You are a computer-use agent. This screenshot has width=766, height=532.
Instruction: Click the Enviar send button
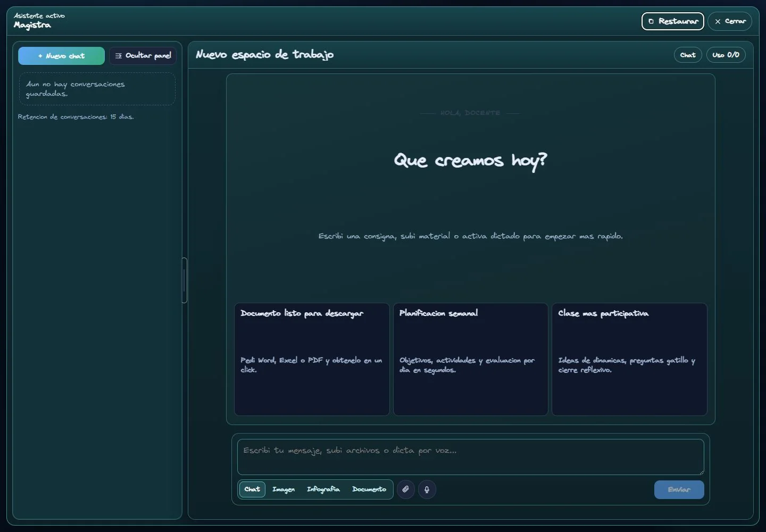point(679,489)
